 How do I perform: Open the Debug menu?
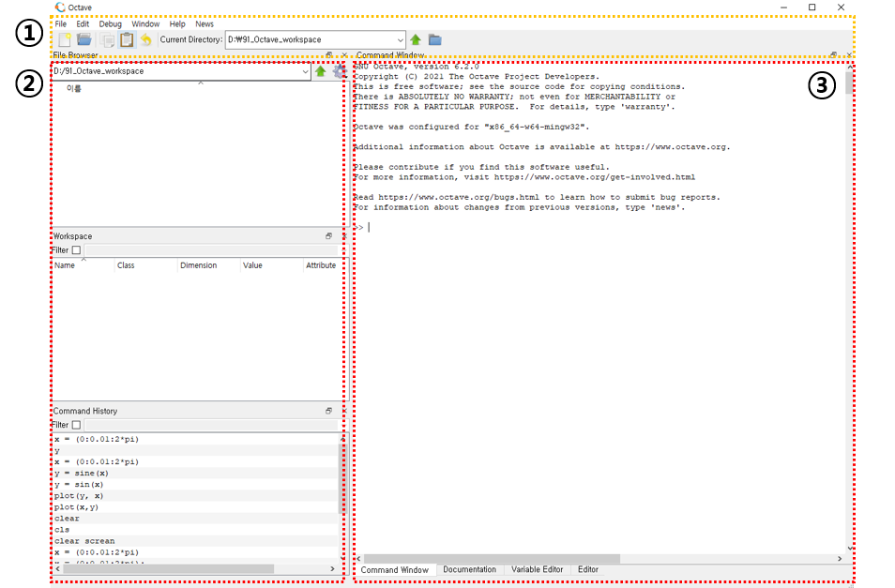click(x=110, y=24)
